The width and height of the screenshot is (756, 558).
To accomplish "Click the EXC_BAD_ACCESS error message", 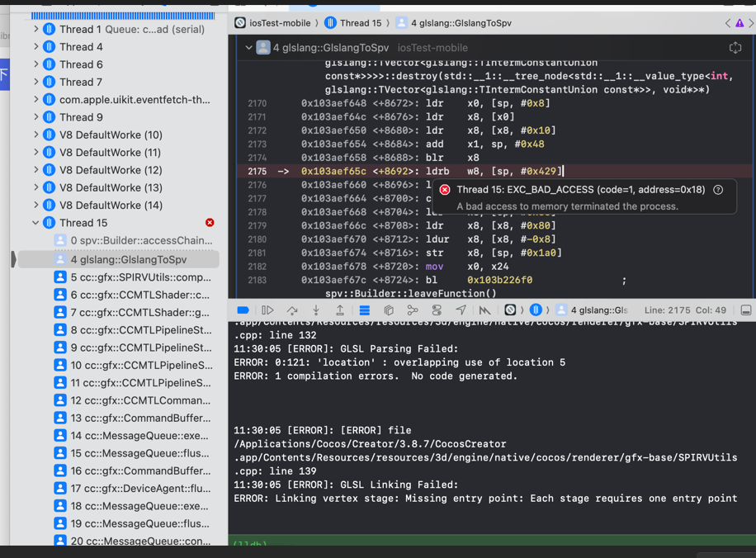I will (581, 190).
